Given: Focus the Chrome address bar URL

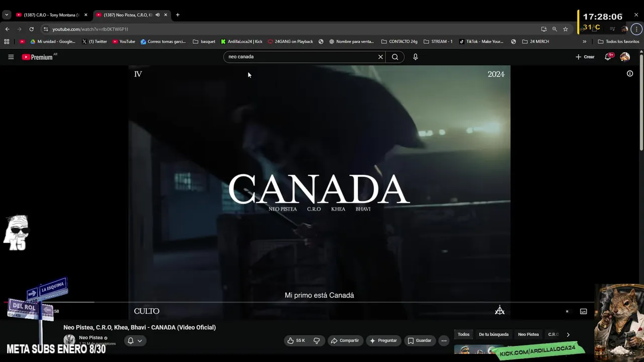Looking at the screenshot, I should [x=90, y=29].
